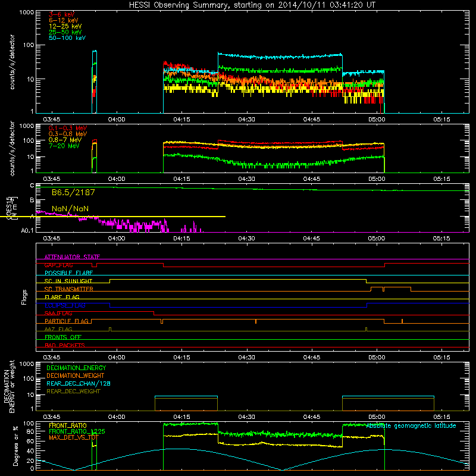This screenshot has height=476, width=476.
Task: Click the B6.5/2187 annotation in GOES panel
Action: tap(73, 192)
